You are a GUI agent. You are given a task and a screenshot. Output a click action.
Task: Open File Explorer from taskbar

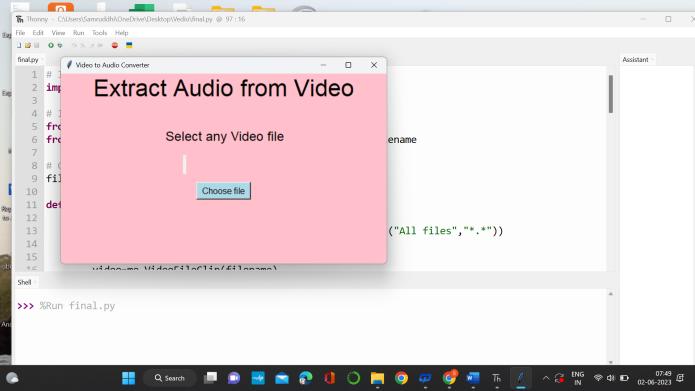point(377,378)
